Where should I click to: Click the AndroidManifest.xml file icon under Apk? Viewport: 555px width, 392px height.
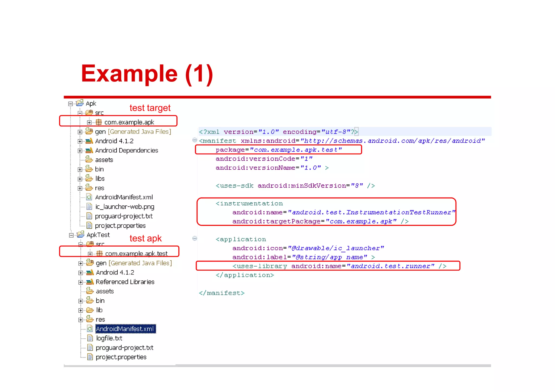coord(89,197)
